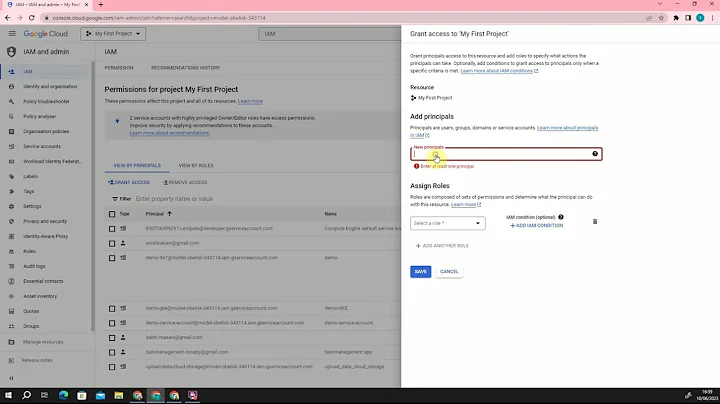Click the Privacy and security sidebar icon
Image resolution: width=720 pixels, height=404 pixels.
[x=11, y=221]
